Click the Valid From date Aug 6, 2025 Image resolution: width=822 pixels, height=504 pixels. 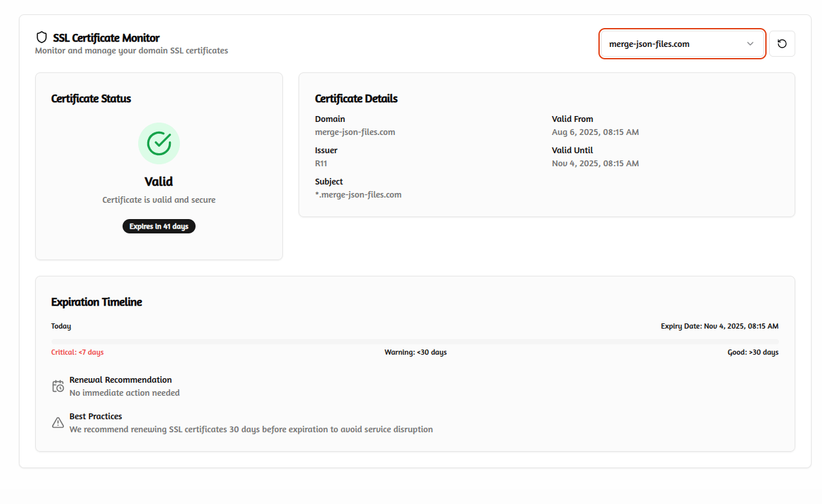594,132
